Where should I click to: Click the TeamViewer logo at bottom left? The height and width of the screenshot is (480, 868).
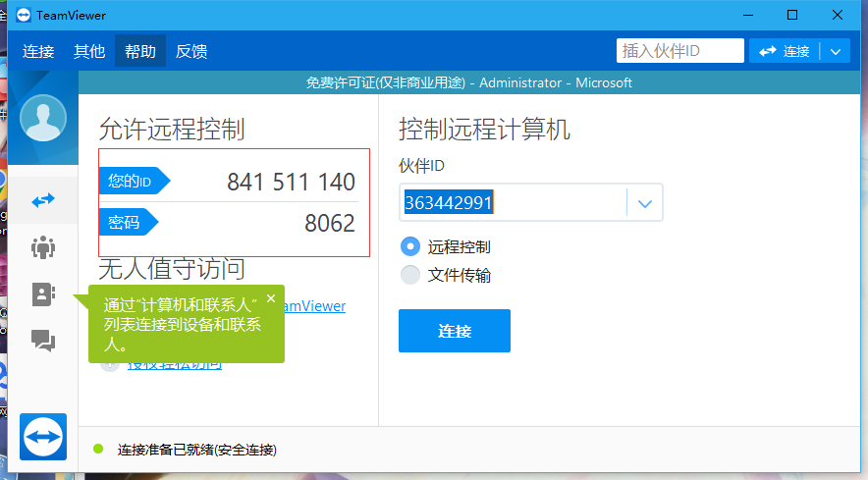tap(43, 436)
